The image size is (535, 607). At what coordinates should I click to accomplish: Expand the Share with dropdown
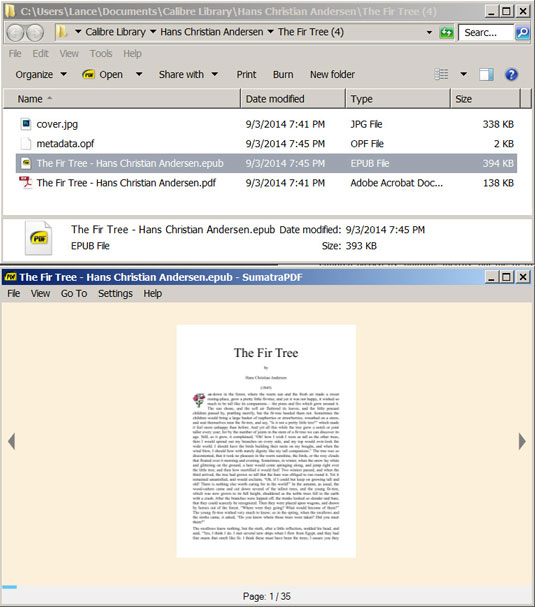(214, 74)
